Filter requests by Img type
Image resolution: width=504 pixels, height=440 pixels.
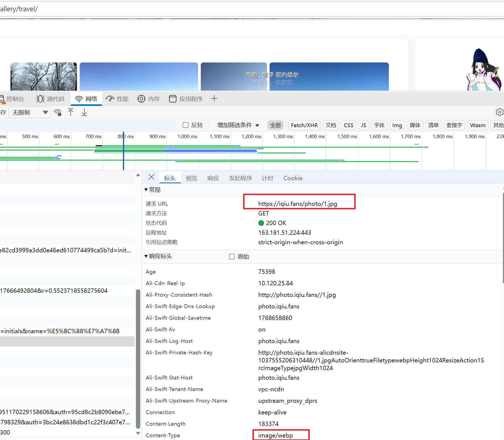(x=397, y=125)
